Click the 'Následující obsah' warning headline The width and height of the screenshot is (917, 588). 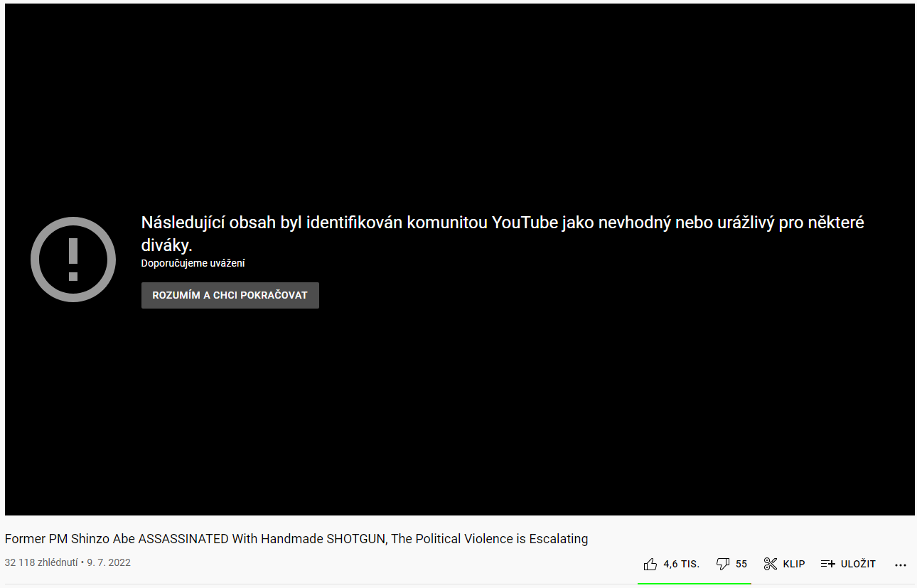coord(502,223)
